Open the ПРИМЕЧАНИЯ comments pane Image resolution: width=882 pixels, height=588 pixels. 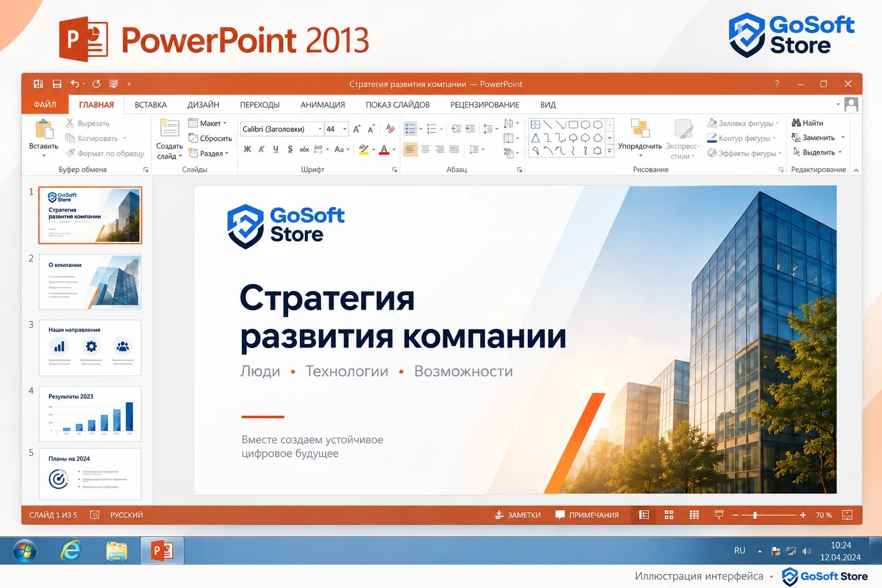pyautogui.click(x=587, y=515)
